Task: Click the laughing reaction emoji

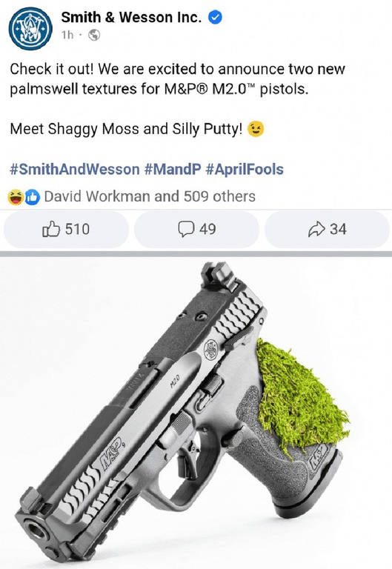Action: (x=16, y=197)
